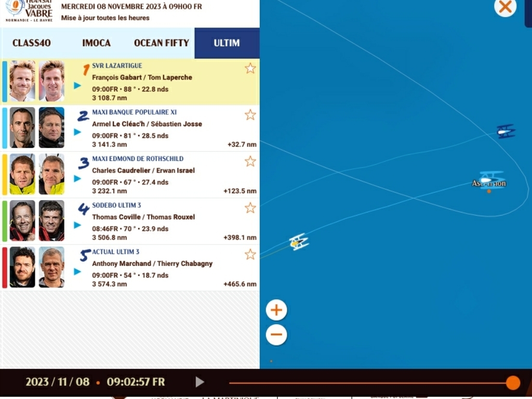
Task: Click the +398.1 nm gap value
Action: 240,237
